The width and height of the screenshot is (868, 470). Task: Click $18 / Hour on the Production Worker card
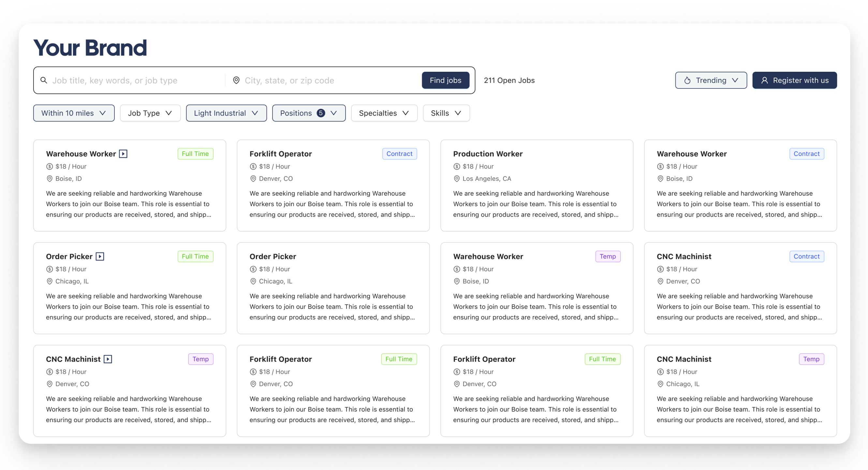(x=478, y=167)
